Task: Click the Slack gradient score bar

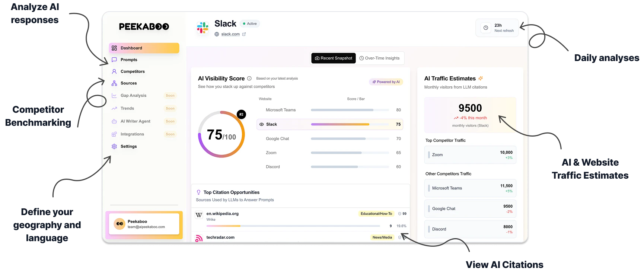Action: coord(350,124)
